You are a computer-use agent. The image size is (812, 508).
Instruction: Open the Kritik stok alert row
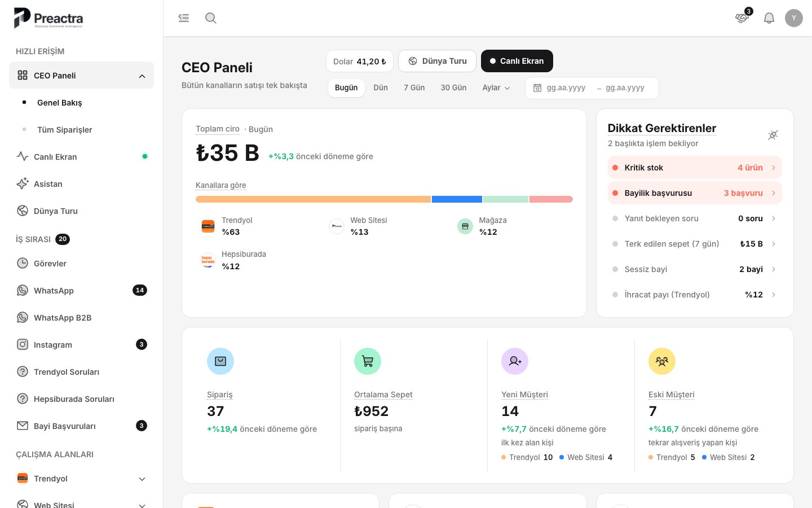(695, 168)
